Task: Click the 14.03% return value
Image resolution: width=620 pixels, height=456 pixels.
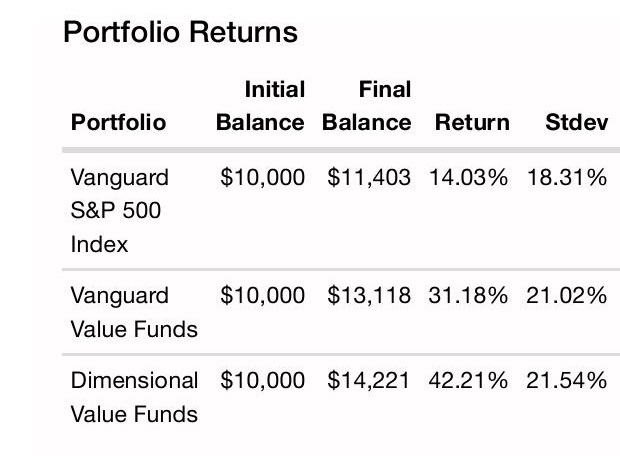Action: click(469, 178)
